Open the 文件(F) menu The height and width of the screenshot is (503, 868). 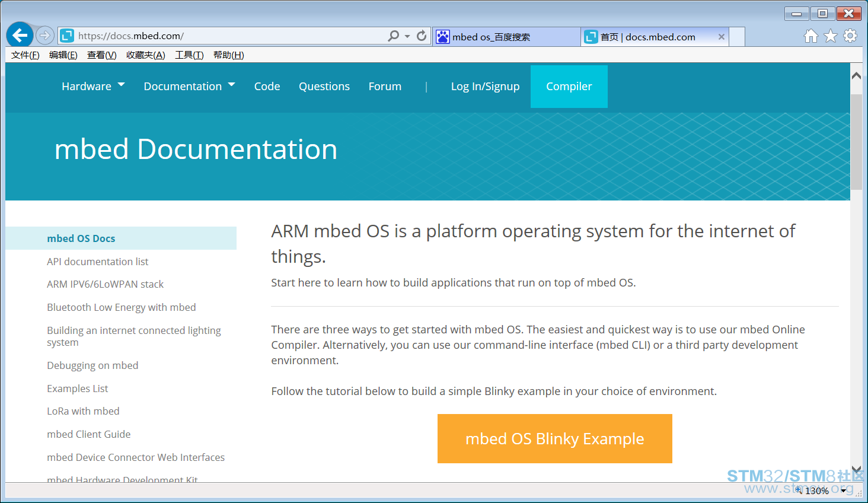25,55
